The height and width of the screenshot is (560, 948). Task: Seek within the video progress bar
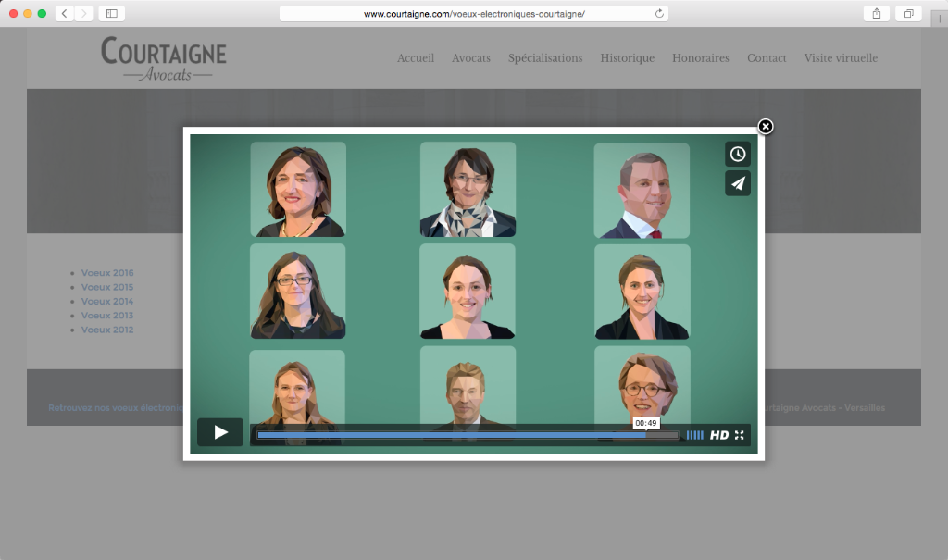click(463, 435)
